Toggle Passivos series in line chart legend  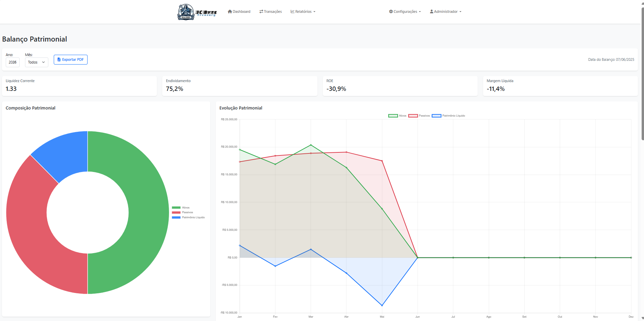(419, 116)
